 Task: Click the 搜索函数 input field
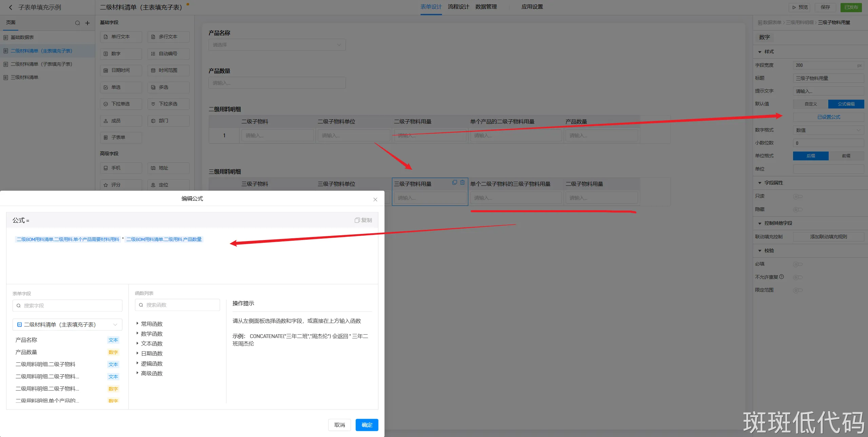click(x=177, y=305)
